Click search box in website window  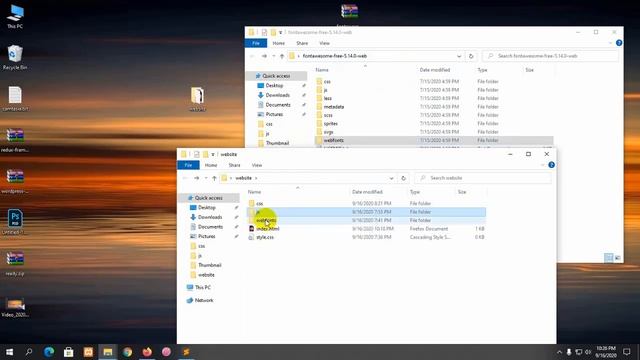[483, 178]
